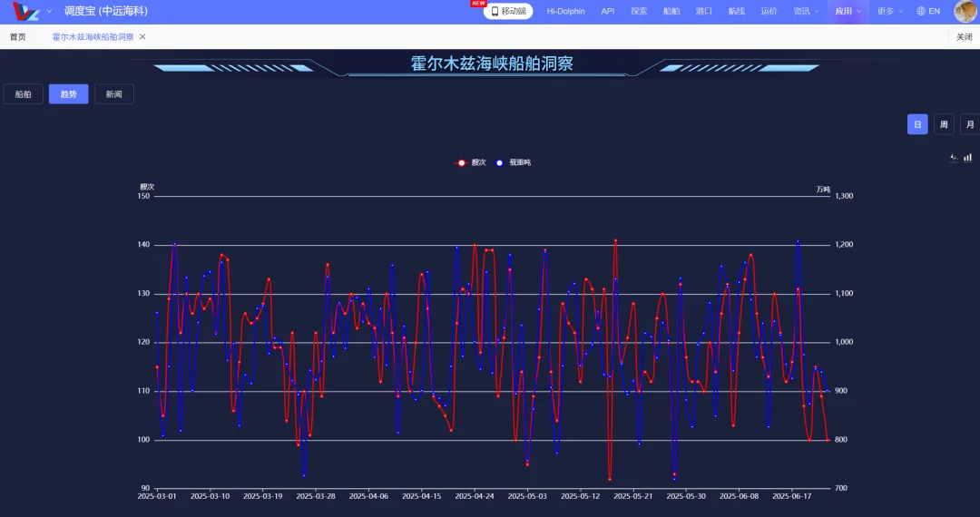The width and height of the screenshot is (980, 517).
Task: Switch to the 新闻 view button
Action: coord(113,94)
